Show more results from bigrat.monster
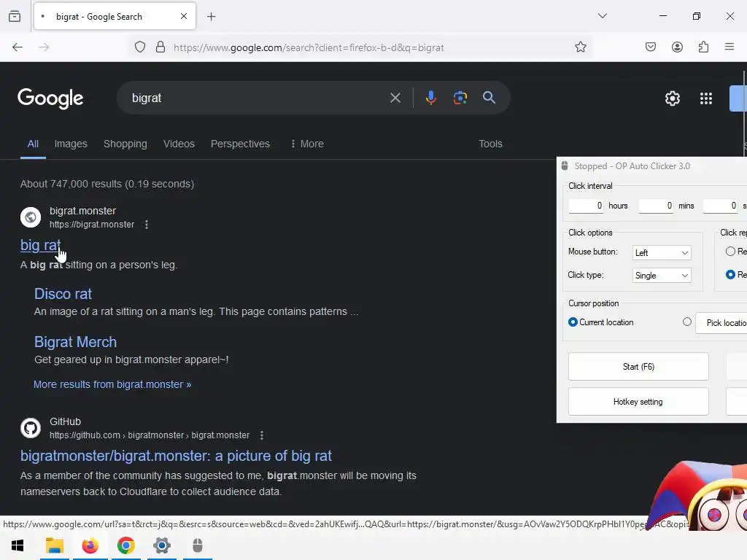The height and width of the screenshot is (560, 747). coord(112,384)
